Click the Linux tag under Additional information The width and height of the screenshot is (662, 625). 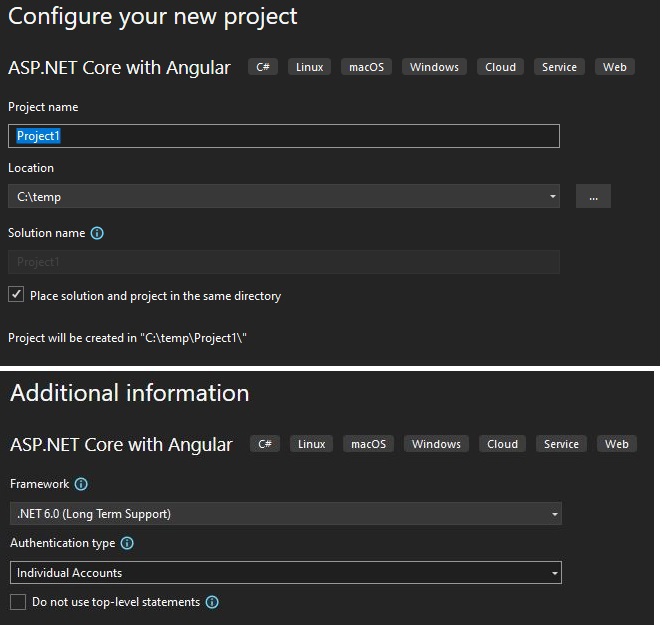[311, 444]
